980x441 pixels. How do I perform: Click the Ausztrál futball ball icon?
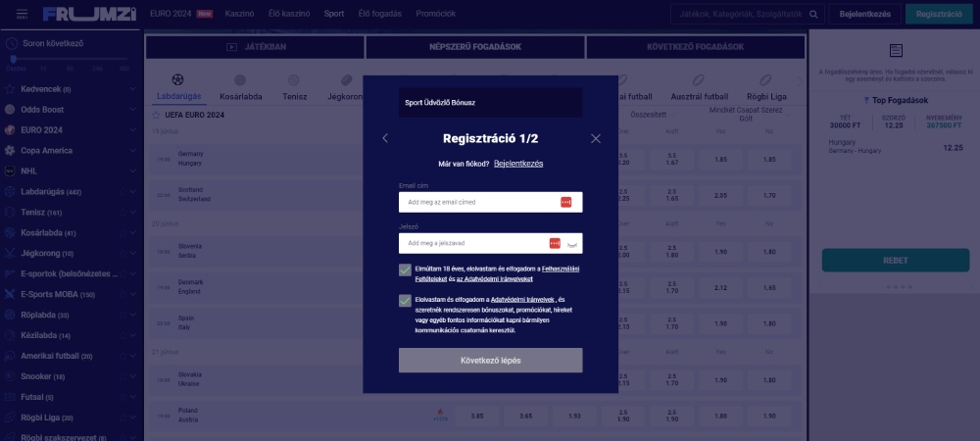[698, 80]
